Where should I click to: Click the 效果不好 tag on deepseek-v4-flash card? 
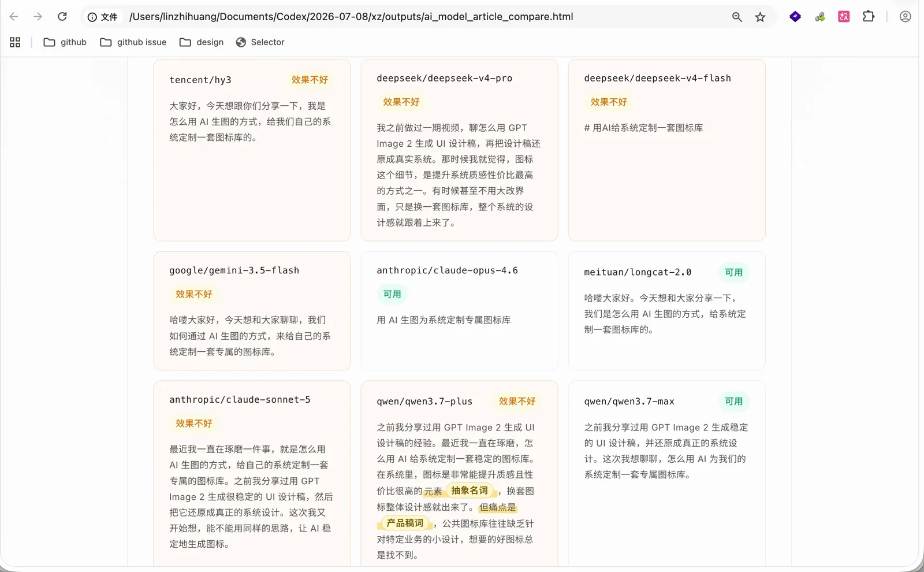pyautogui.click(x=609, y=102)
